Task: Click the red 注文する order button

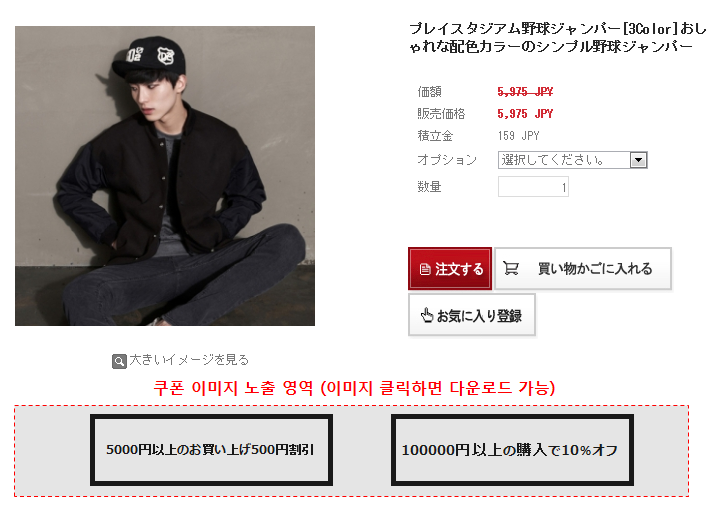Action: 450,269
